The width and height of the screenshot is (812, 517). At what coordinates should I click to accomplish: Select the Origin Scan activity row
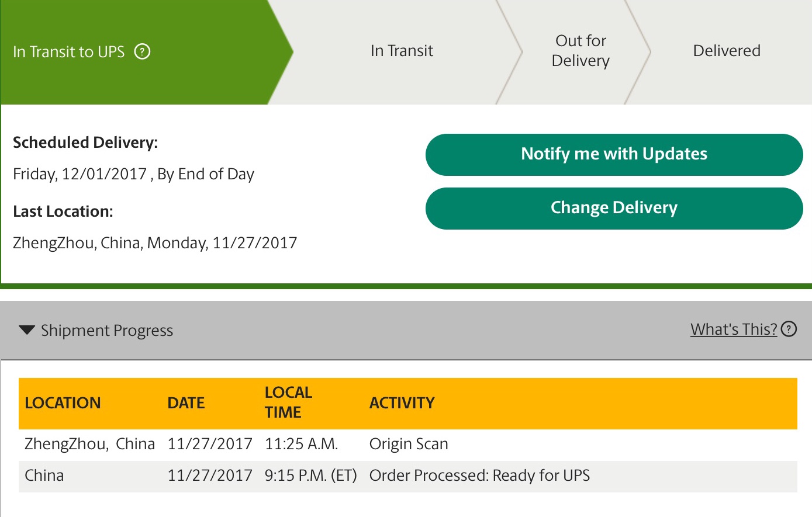(x=408, y=445)
